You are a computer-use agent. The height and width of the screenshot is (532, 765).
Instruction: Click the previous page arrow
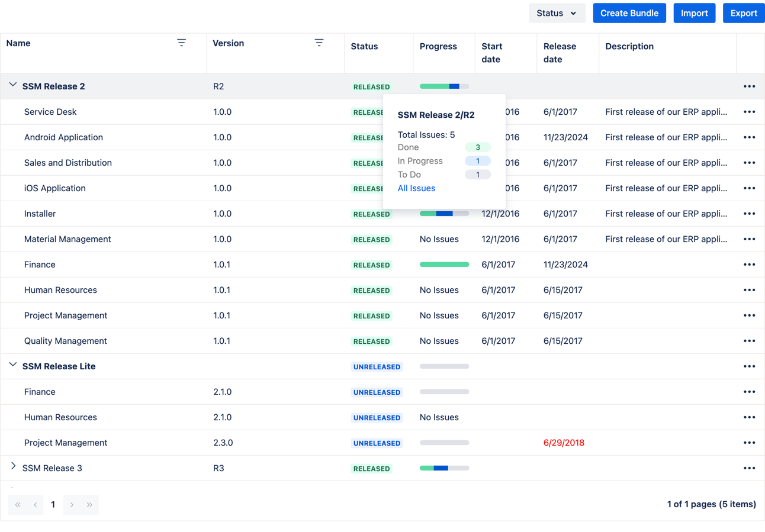pyautogui.click(x=35, y=504)
